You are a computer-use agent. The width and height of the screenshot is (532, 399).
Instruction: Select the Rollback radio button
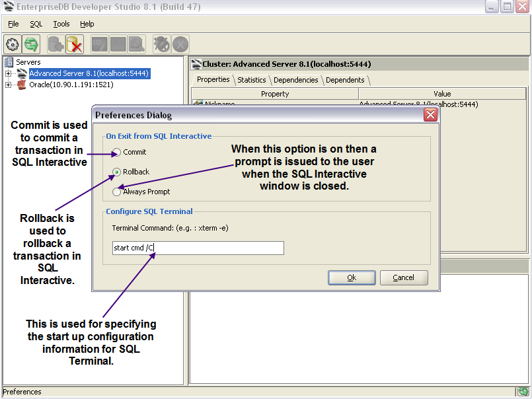(116, 172)
